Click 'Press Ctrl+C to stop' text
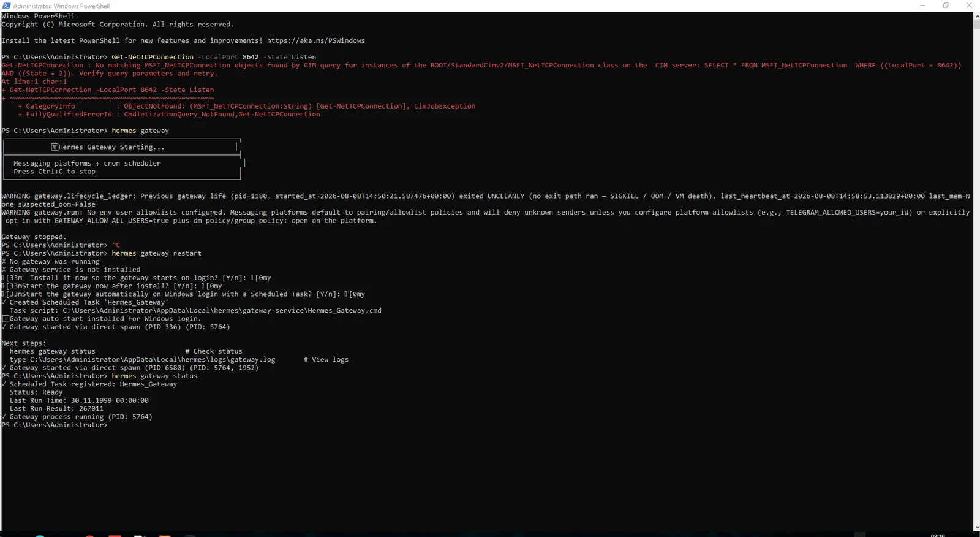Viewport: 980px width, 537px height. coord(55,172)
